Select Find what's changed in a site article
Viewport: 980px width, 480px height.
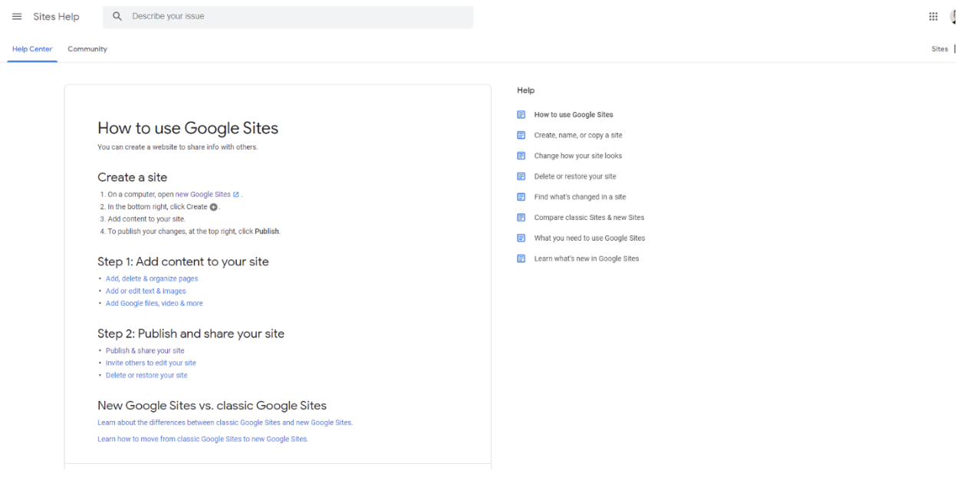(x=580, y=197)
